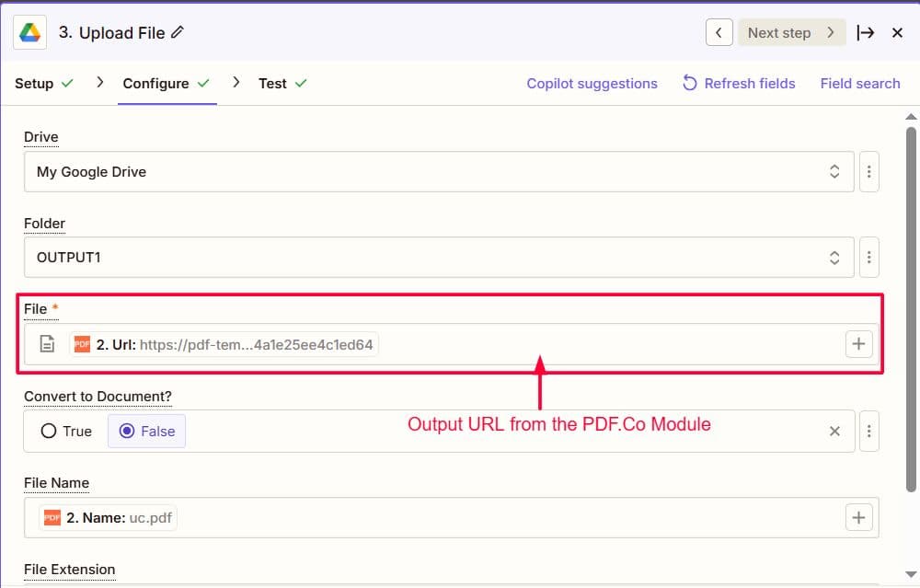This screenshot has height=588, width=920.
Task: Click the expand panel arrow icon
Action: (865, 32)
